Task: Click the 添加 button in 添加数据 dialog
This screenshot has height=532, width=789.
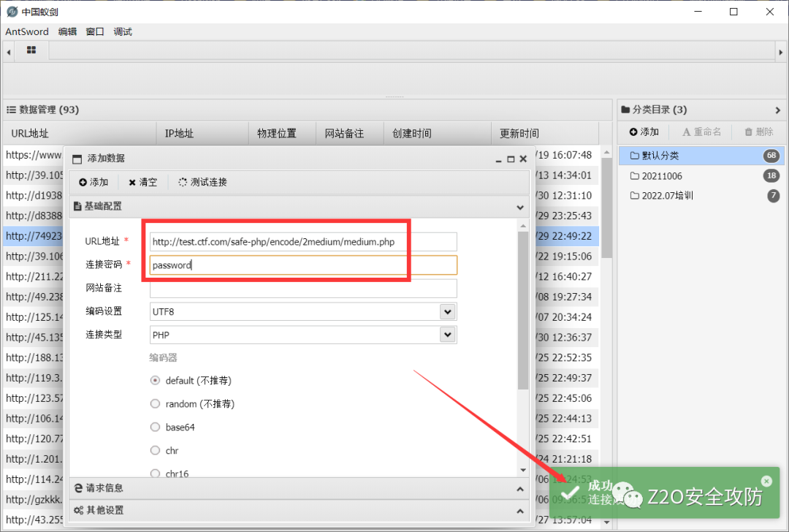Action: pyautogui.click(x=94, y=182)
